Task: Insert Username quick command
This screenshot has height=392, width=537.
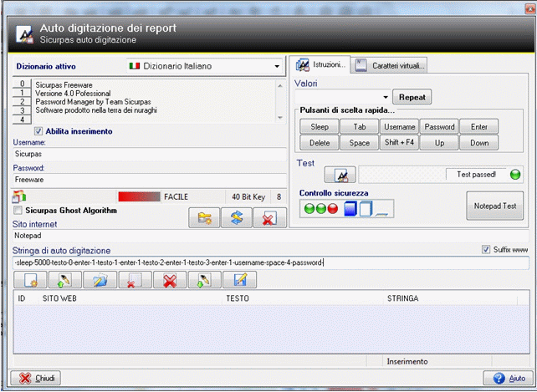Action: pyautogui.click(x=399, y=127)
